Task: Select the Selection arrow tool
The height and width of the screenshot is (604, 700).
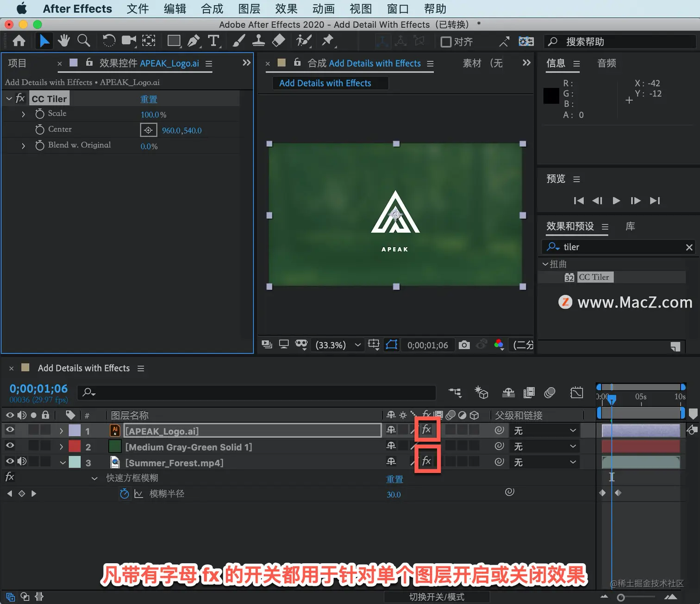Action: 44,41
